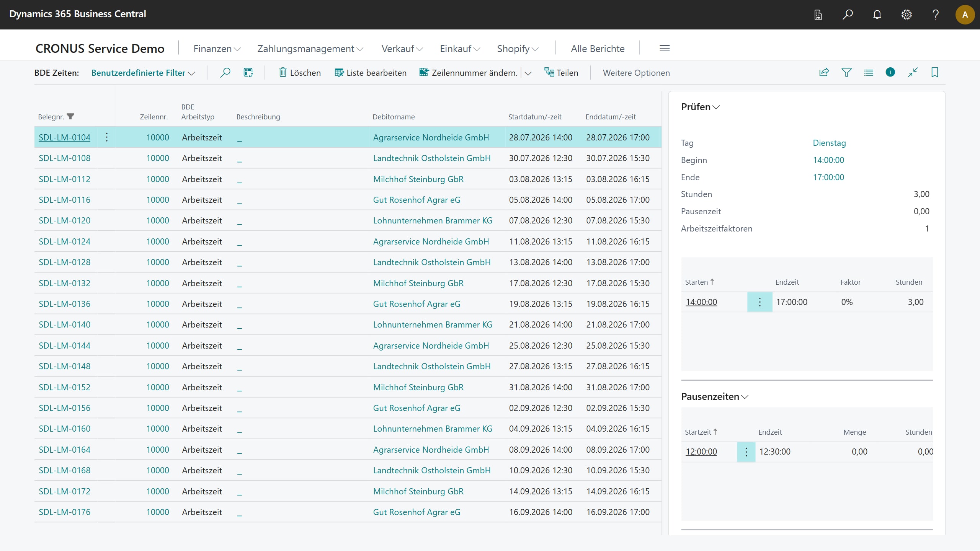Search the BDE Zeiten list

(225, 72)
